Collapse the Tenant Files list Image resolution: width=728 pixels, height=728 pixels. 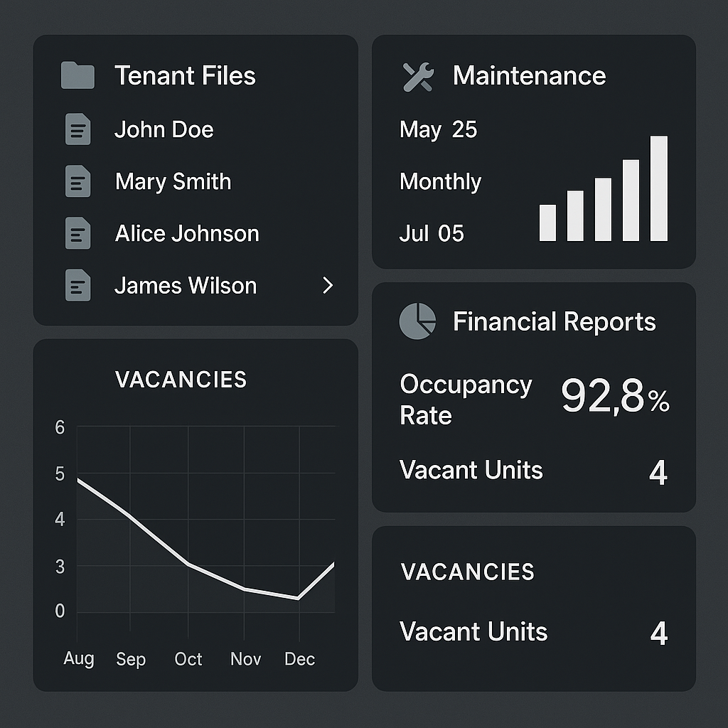(x=185, y=75)
